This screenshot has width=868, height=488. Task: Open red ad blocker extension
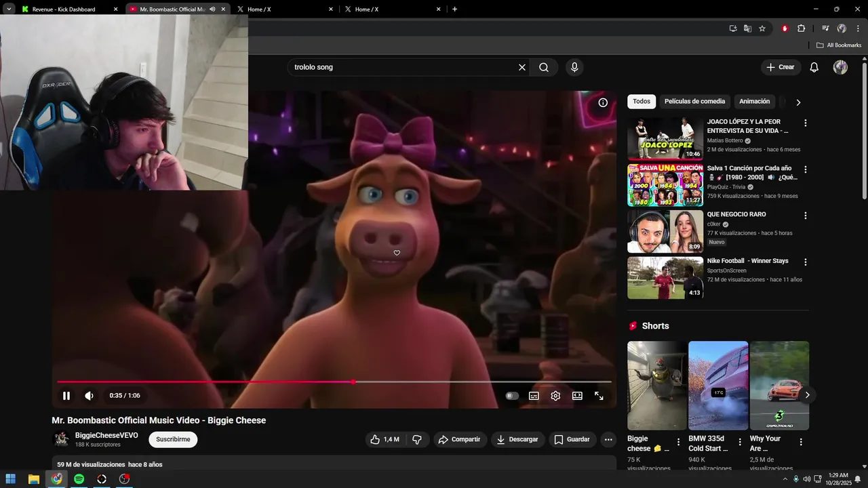click(x=785, y=28)
